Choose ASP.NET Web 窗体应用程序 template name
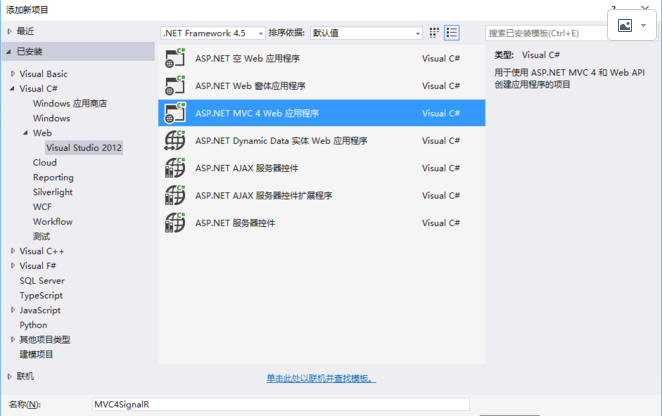This screenshot has height=416, width=662. tap(250, 86)
